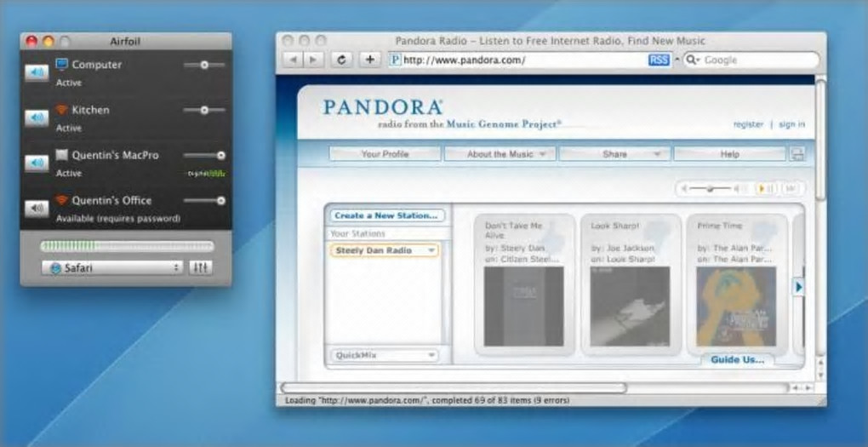
Task: Select the Steely Dan Radio station
Action: point(384,250)
